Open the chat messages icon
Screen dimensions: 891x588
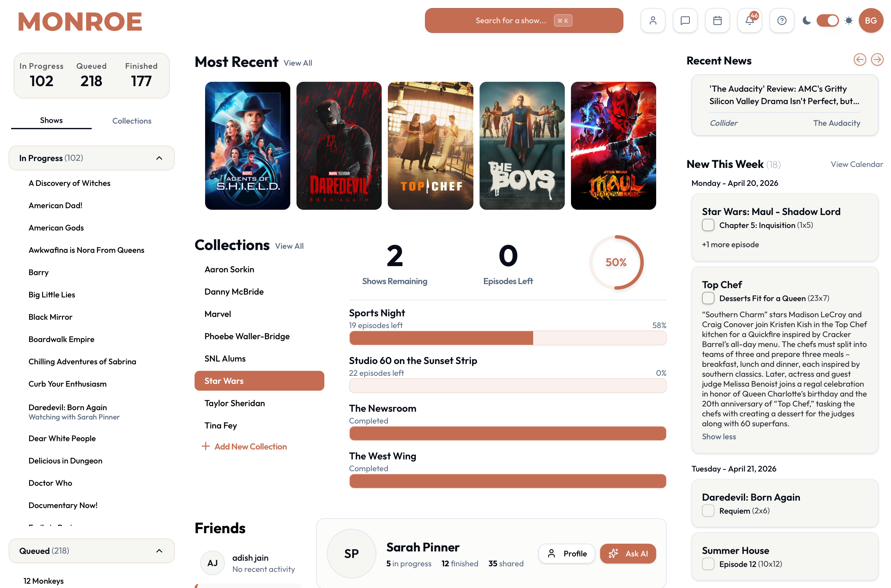(685, 21)
